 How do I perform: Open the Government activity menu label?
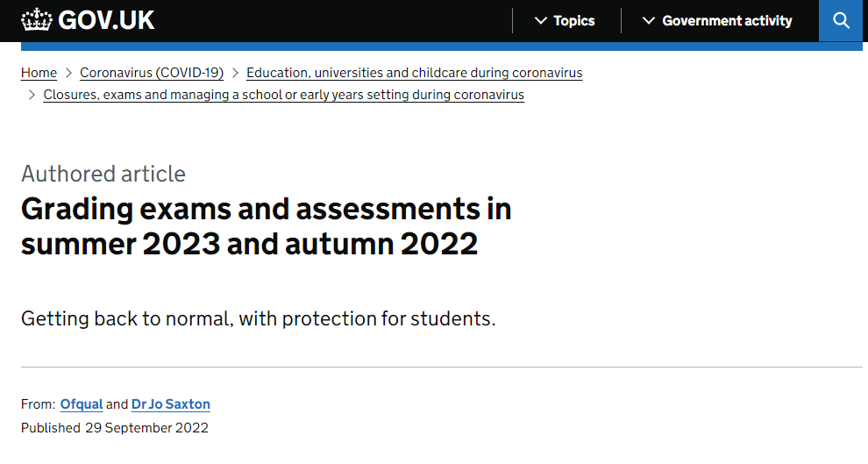(727, 21)
